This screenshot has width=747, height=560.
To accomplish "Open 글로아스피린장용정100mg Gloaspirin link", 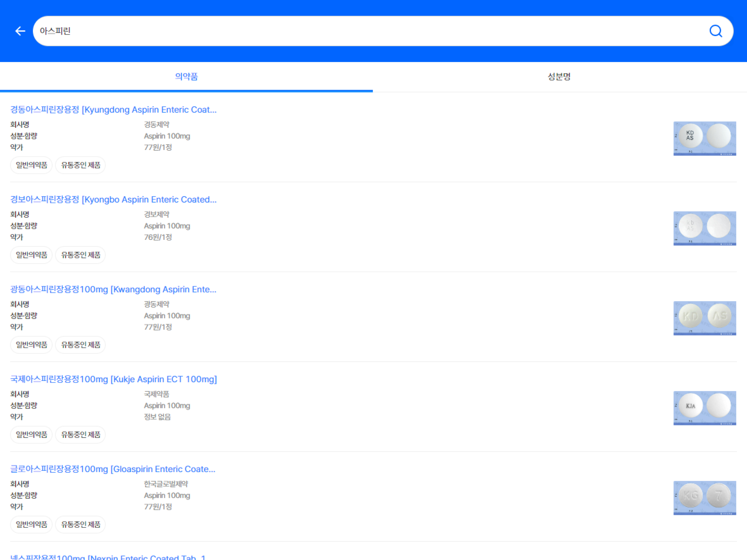I will pos(113,469).
